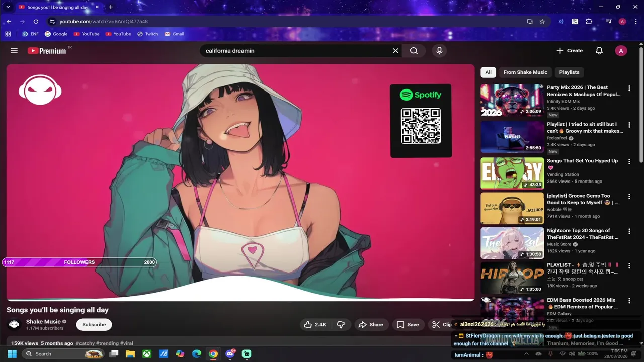The height and width of the screenshot is (362, 644).
Task: Open the Chrome profile avatar
Action: 622,22
